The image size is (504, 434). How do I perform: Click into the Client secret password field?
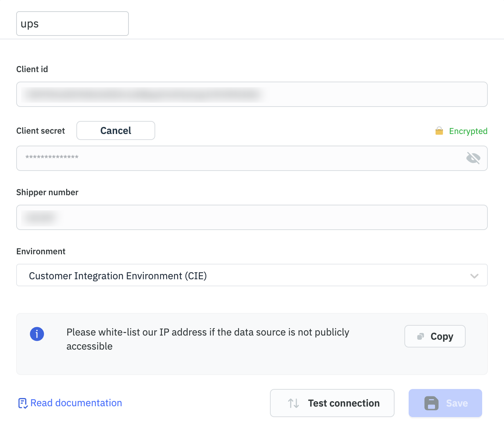click(x=239, y=158)
